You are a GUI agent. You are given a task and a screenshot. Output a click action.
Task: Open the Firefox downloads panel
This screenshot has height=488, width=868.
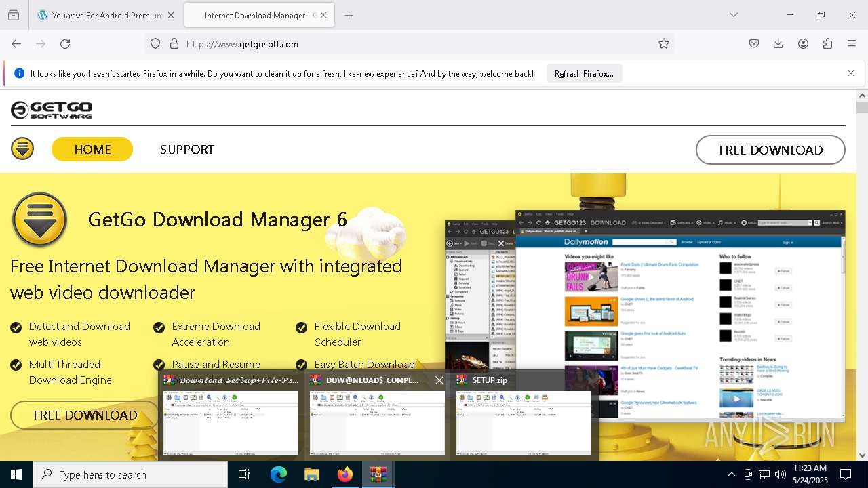pos(778,43)
